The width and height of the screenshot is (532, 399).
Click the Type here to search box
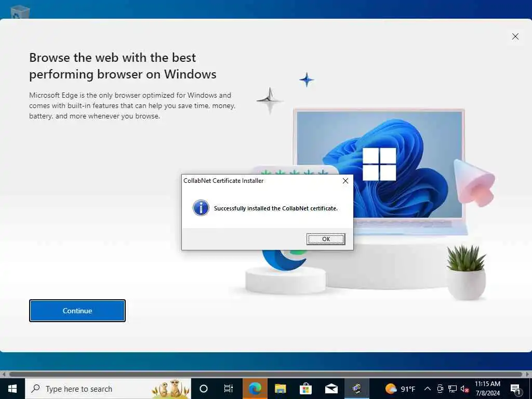tap(108, 389)
